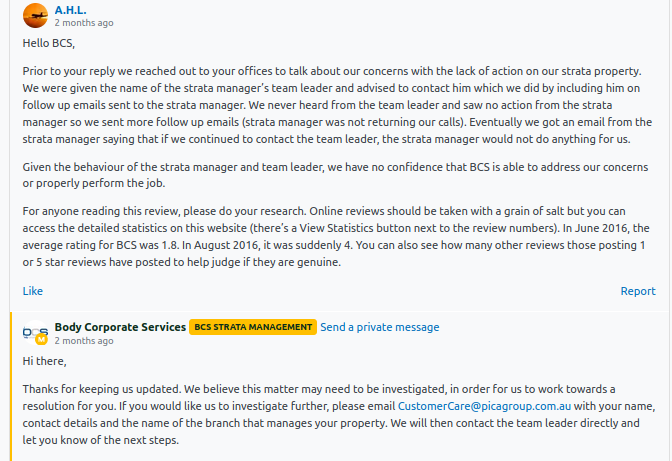The height and width of the screenshot is (461, 672).
Task: Like the A.H.L. comment
Action: coord(33,291)
